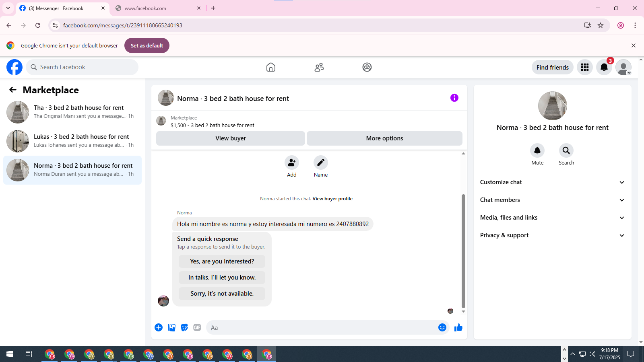Switch to the Messenger | Facebook tab
The height and width of the screenshot is (362, 644).
click(x=63, y=8)
